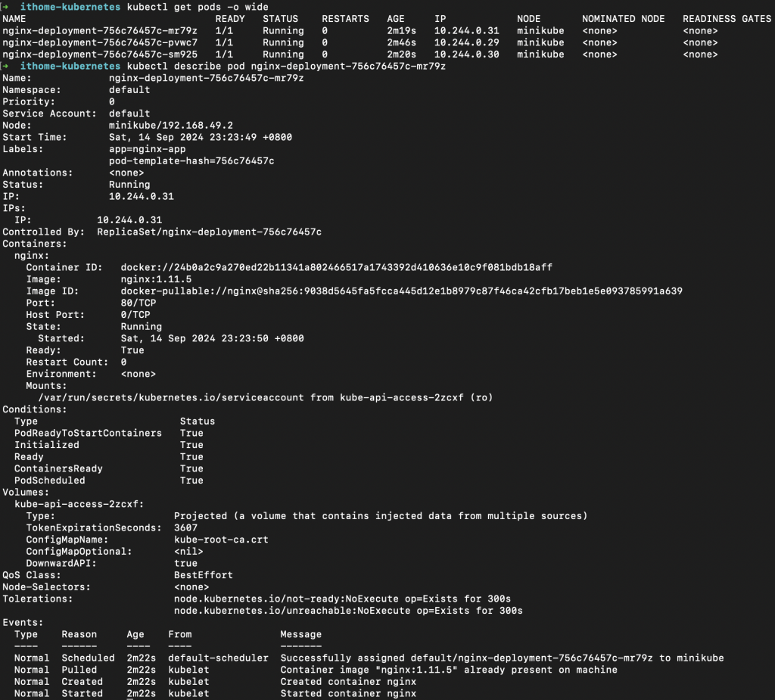
Task: Click the ContainersReady condition row
Action: [x=109, y=468]
